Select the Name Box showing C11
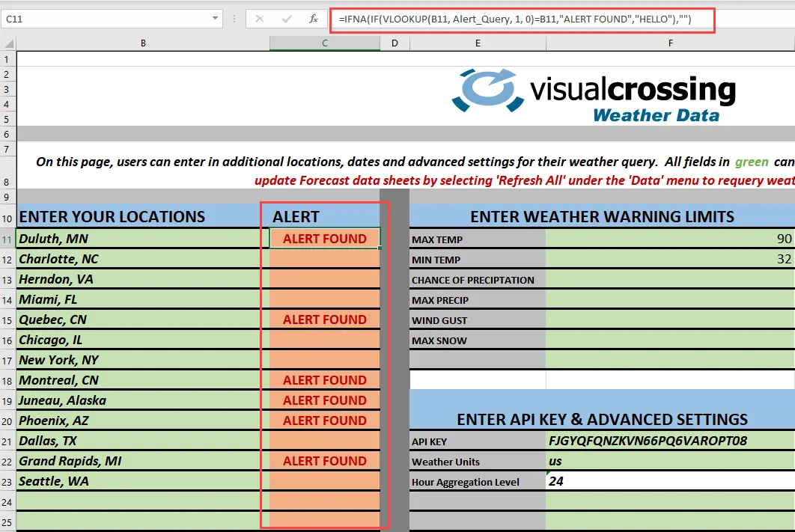 pos(105,18)
